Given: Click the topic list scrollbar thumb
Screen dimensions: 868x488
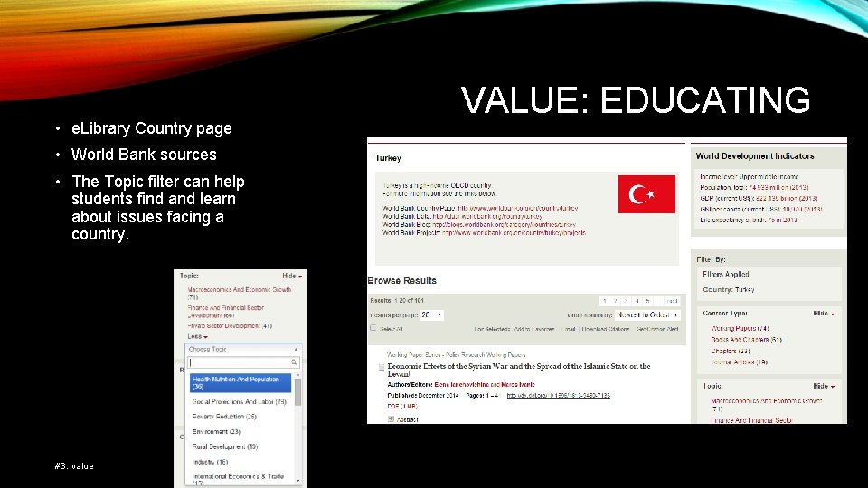Looking at the screenshot, I should [297, 392].
